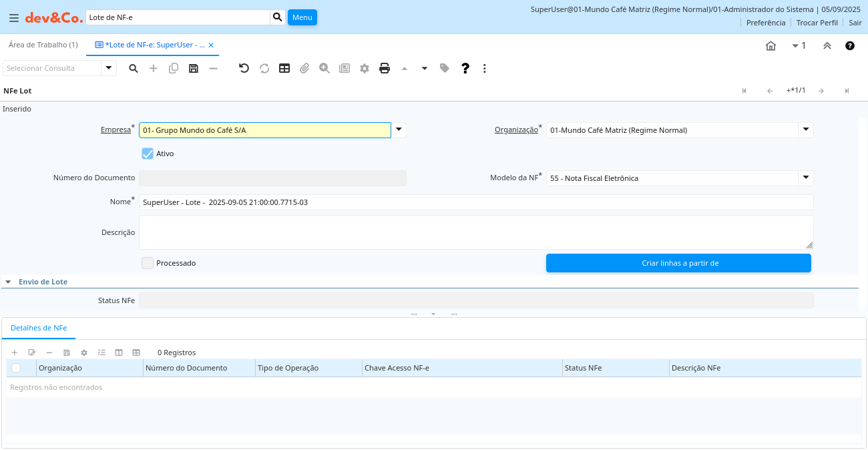
Task: Switch to Área de Trabalho tab
Action: pos(43,45)
